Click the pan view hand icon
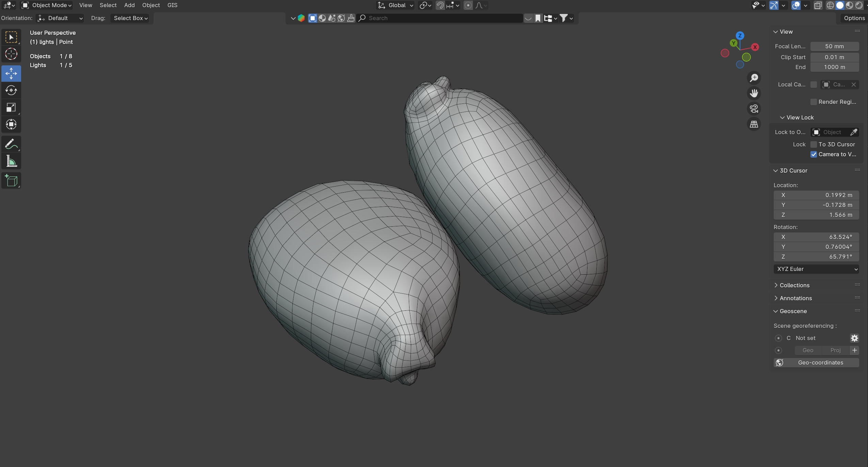The width and height of the screenshot is (868, 467). (754, 93)
